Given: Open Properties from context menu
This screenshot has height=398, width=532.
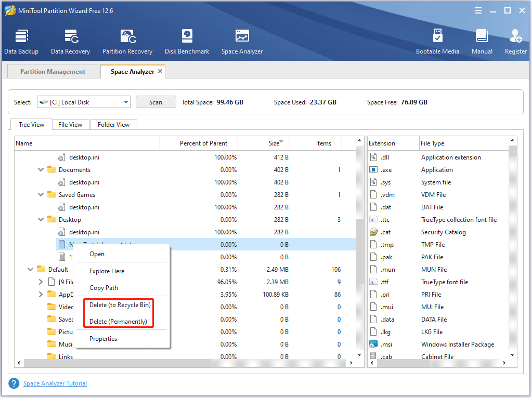Looking at the screenshot, I should (103, 339).
